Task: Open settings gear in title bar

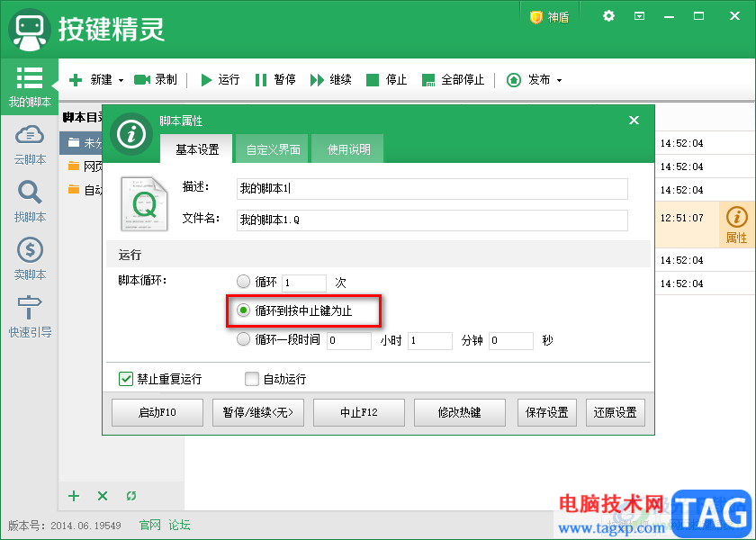Action: coord(609,16)
